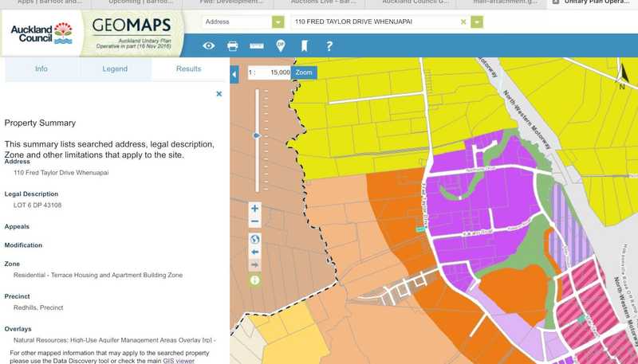Print the map using the printer icon
This screenshot has height=364, width=638.
pyautogui.click(x=233, y=46)
